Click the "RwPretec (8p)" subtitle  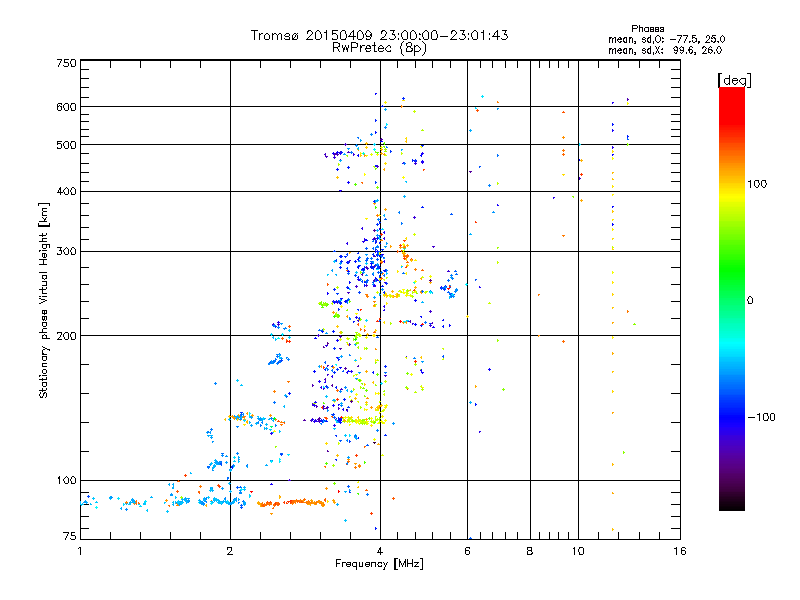pyautogui.click(x=379, y=48)
